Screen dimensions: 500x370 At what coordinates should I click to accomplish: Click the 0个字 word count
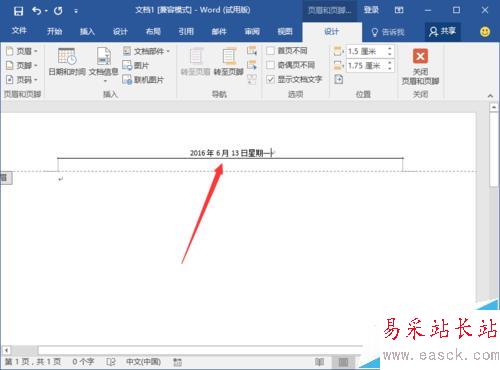click(x=83, y=362)
